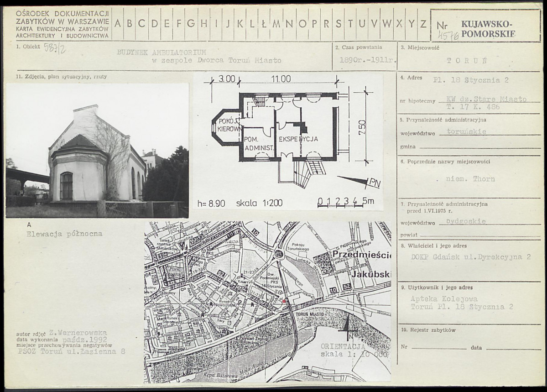Select letter T in the alphabet index
547x392 pixels.
(x=350, y=24)
